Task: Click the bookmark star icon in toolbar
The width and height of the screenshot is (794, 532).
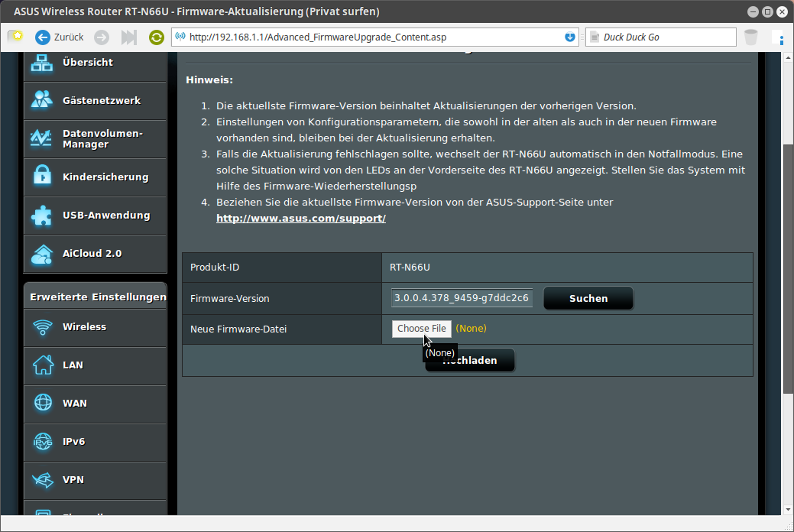Action: [x=16, y=37]
